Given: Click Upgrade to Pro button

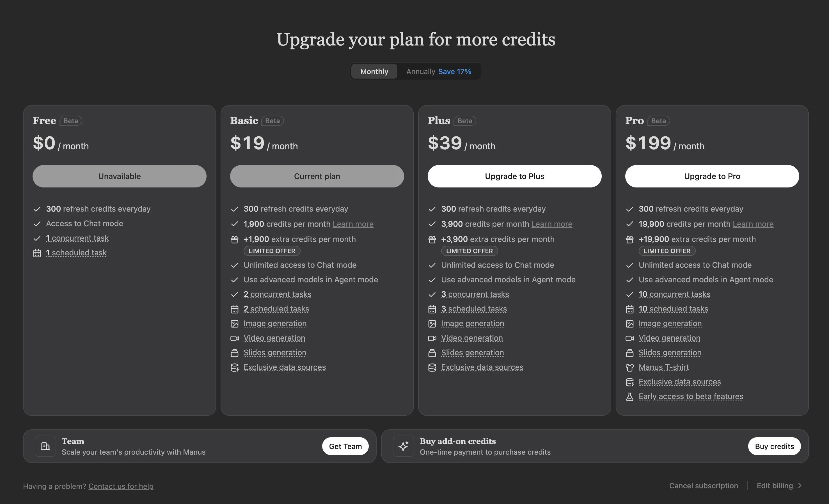Looking at the screenshot, I should click(x=712, y=176).
